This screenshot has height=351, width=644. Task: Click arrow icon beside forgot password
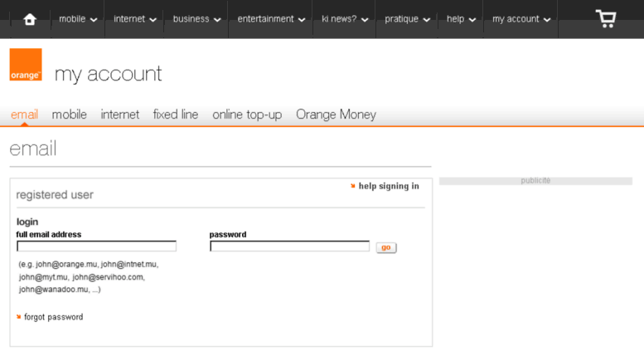click(x=18, y=317)
